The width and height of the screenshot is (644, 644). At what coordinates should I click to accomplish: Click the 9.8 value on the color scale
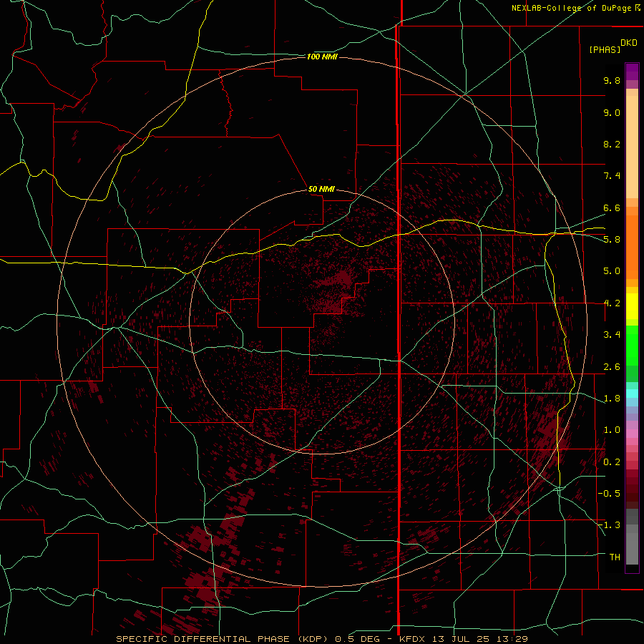click(612, 80)
